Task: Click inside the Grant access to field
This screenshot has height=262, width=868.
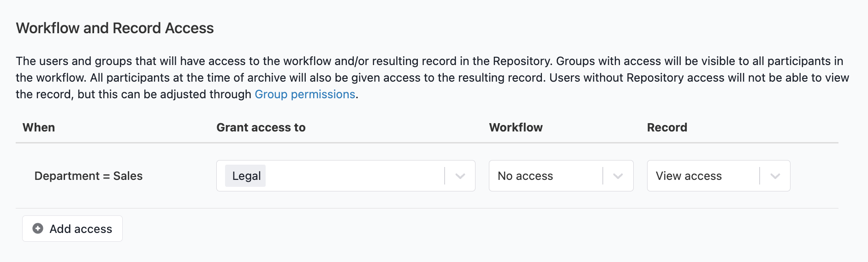Action: (345, 176)
